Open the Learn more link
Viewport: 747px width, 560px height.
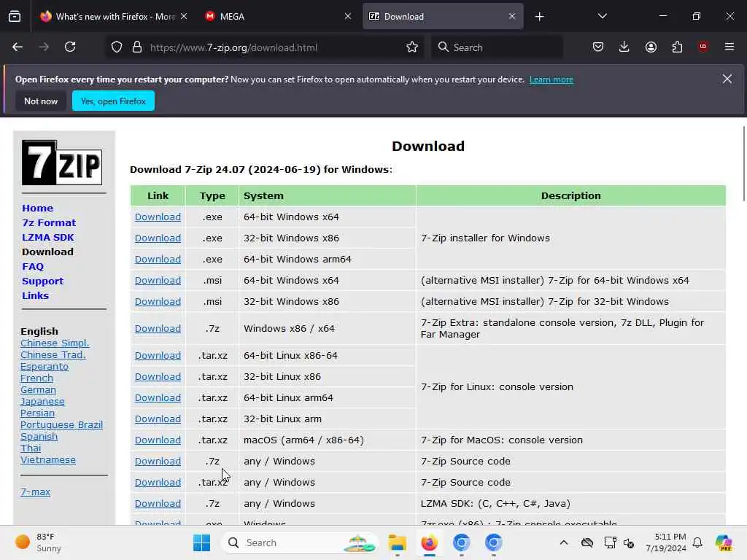(551, 79)
